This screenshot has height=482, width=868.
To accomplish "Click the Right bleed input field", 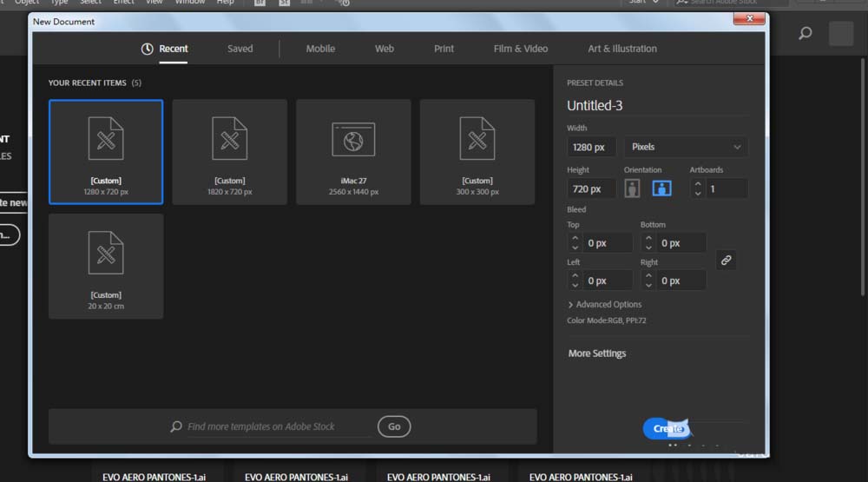I will [x=681, y=281].
